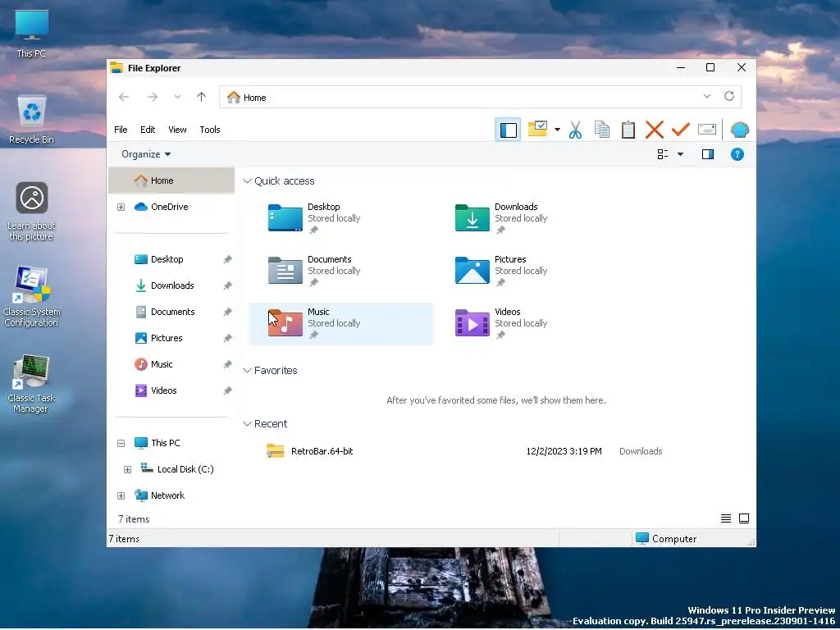This screenshot has height=630, width=840.
Task: Unpin Music using its sidebar pin
Action: click(227, 364)
